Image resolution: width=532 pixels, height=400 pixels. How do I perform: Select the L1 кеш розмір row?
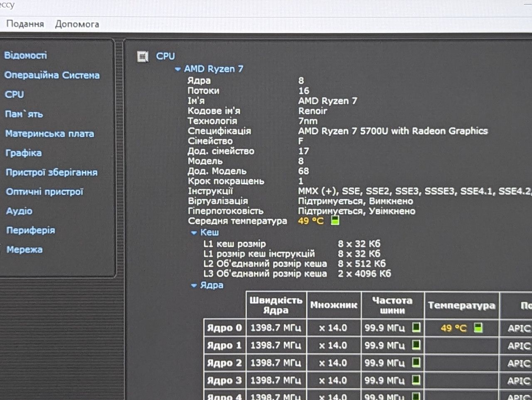[x=291, y=244]
